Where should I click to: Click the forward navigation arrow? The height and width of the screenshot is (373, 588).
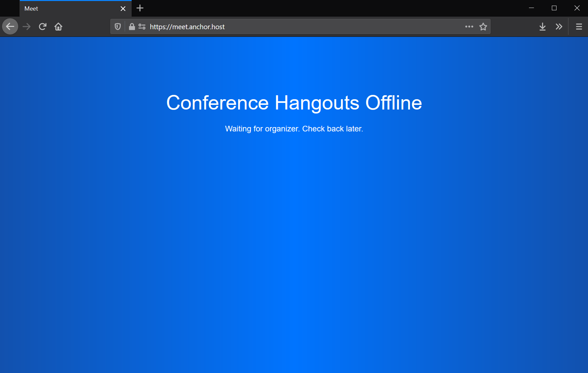tap(27, 27)
